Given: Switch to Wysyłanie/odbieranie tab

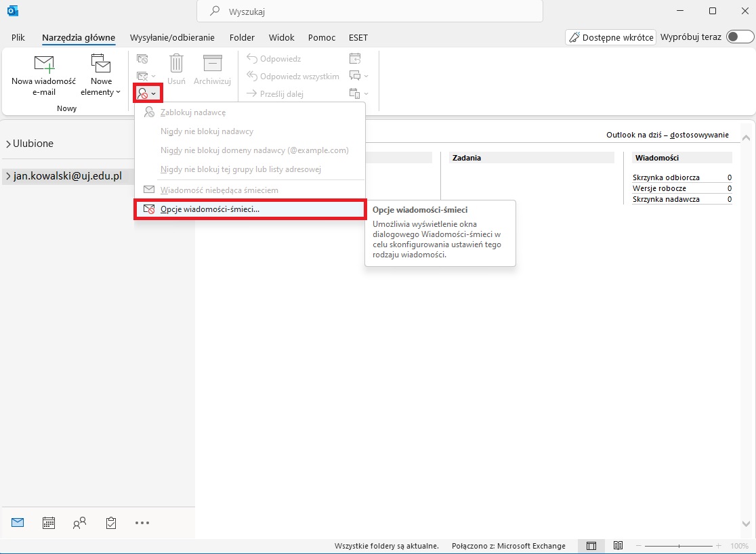Looking at the screenshot, I should [172, 38].
